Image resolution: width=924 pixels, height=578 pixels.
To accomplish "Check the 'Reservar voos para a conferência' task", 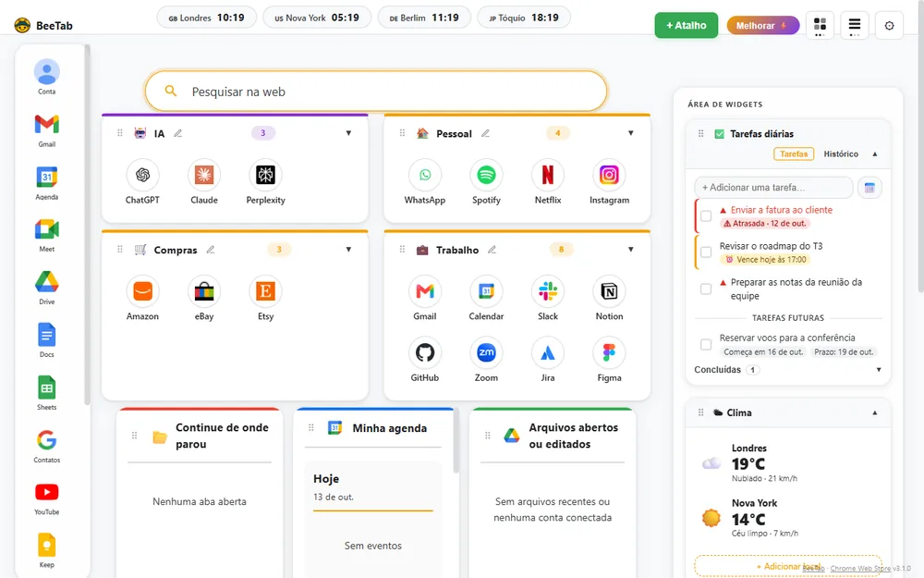I will click(x=706, y=344).
